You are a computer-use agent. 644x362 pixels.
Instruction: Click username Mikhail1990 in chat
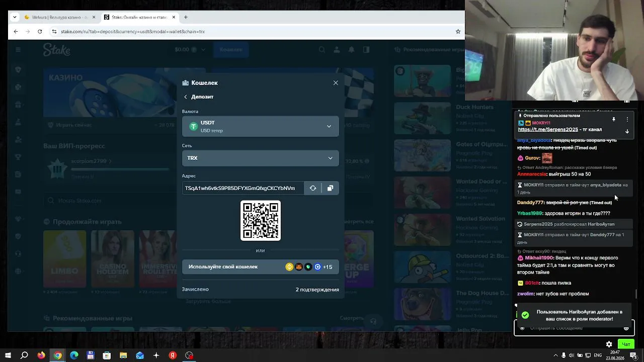[x=539, y=258]
